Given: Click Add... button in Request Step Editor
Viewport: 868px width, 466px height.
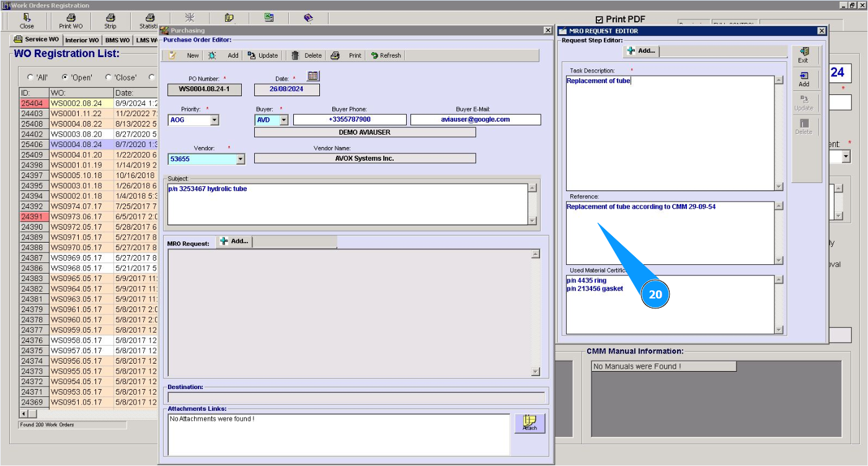Looking at the screenshot, I should coord(642,51).
